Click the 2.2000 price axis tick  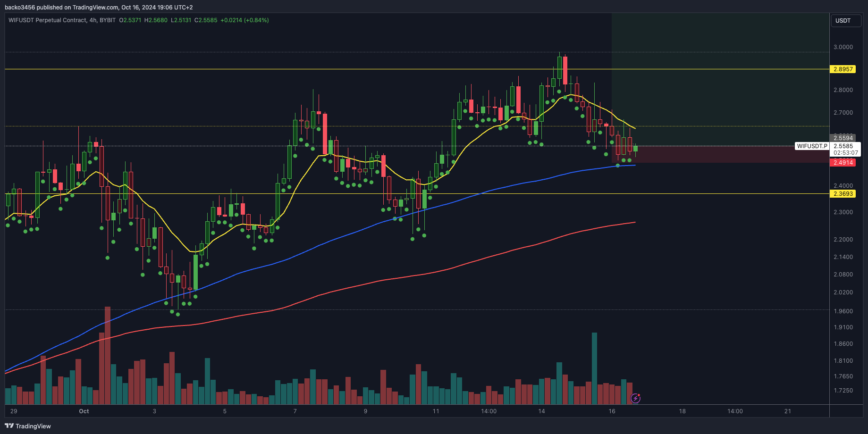coord(843,240)
